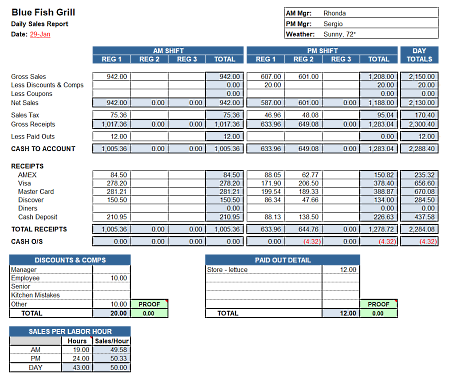Viewport: 450px width, 377px height.
Task: Select the Sales/Hour column header
Action: tap(112, 341)
